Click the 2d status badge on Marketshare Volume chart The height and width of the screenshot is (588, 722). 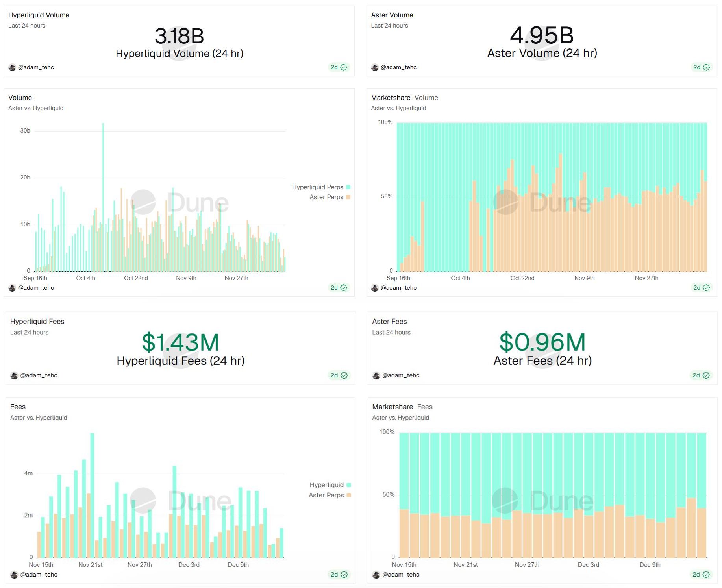coord(701,288)
